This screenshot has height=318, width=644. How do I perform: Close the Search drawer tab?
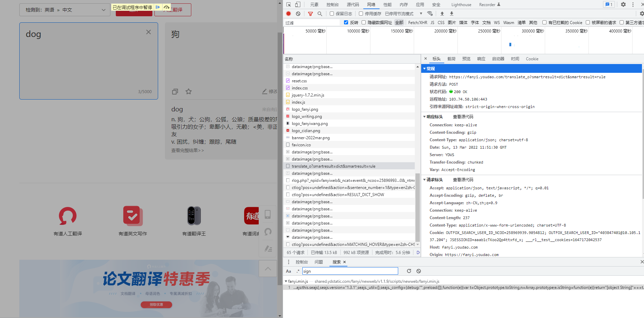(344, 262)
